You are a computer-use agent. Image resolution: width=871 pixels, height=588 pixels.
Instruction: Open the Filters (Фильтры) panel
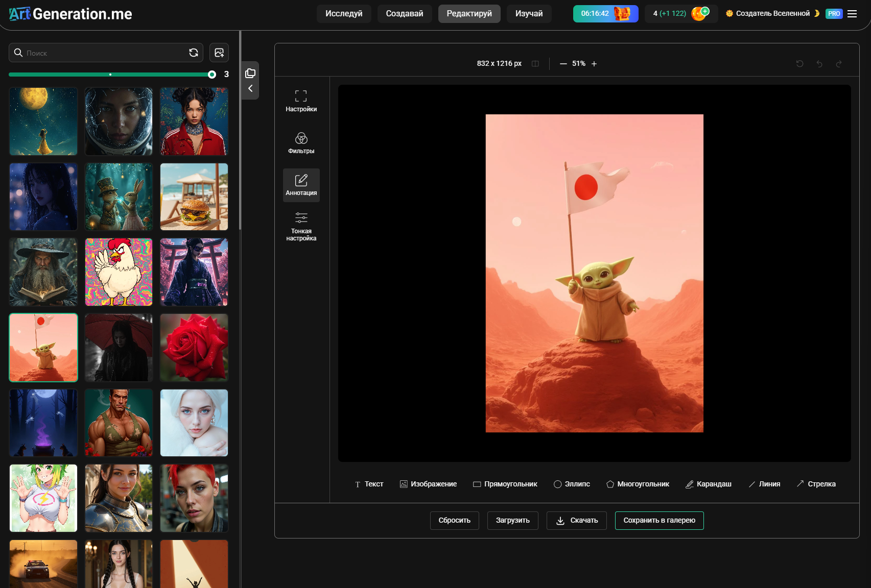click(x=301, y=143)
